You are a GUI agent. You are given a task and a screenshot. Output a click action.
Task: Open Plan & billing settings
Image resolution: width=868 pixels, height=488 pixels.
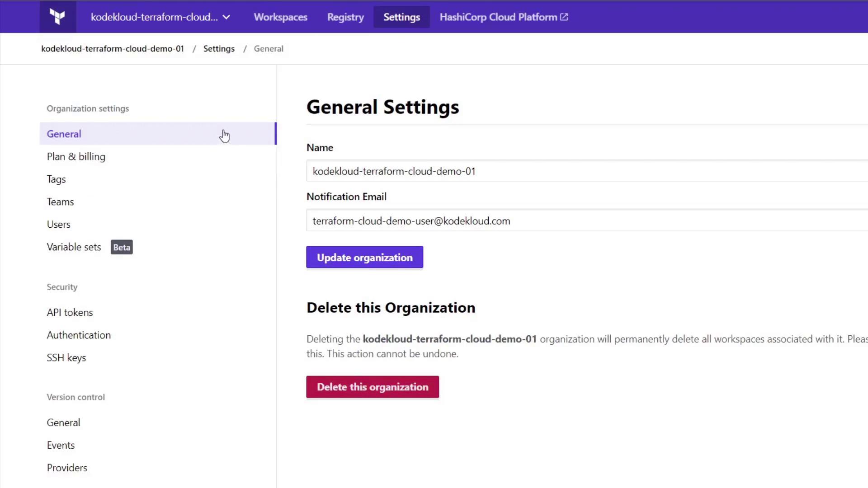tap(76, 157)
